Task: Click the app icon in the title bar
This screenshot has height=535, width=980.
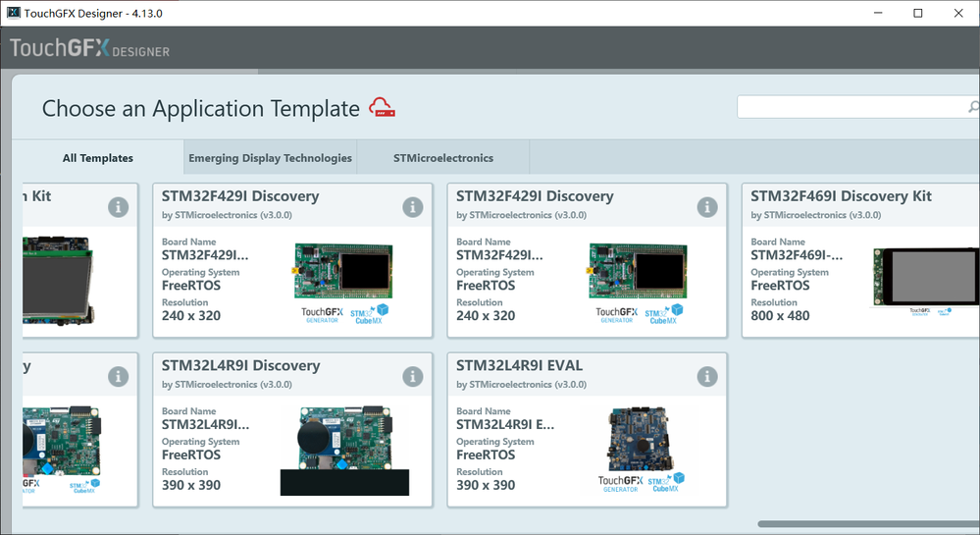Action: (13, 13)
